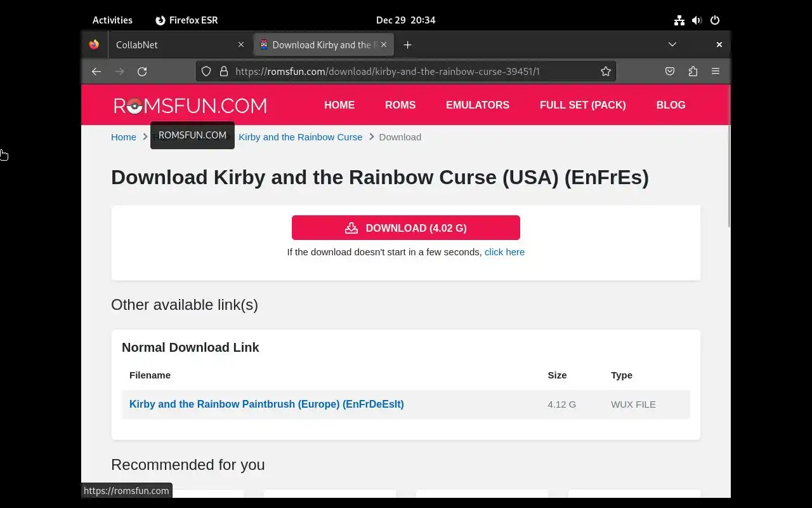
Task: Open the Save to Pocket icon
Action: (670, 71)
